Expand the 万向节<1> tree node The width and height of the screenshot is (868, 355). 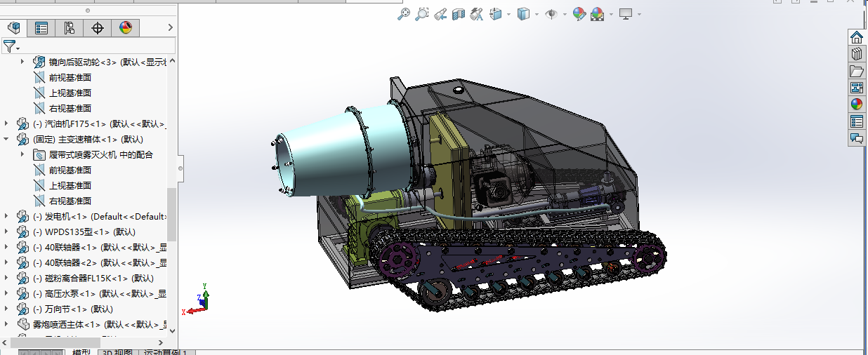coord(6,309)
